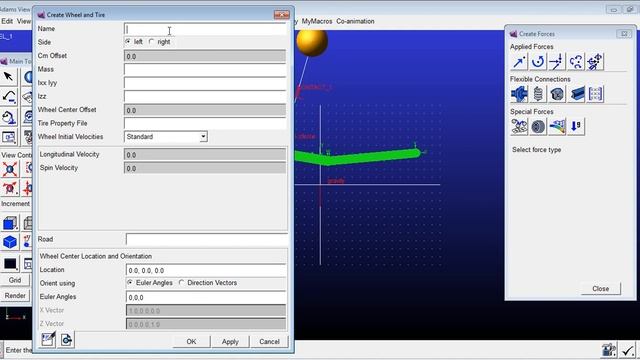Select the left Side radio button
This screenshot has height=360, width=640.
[128, 42]
